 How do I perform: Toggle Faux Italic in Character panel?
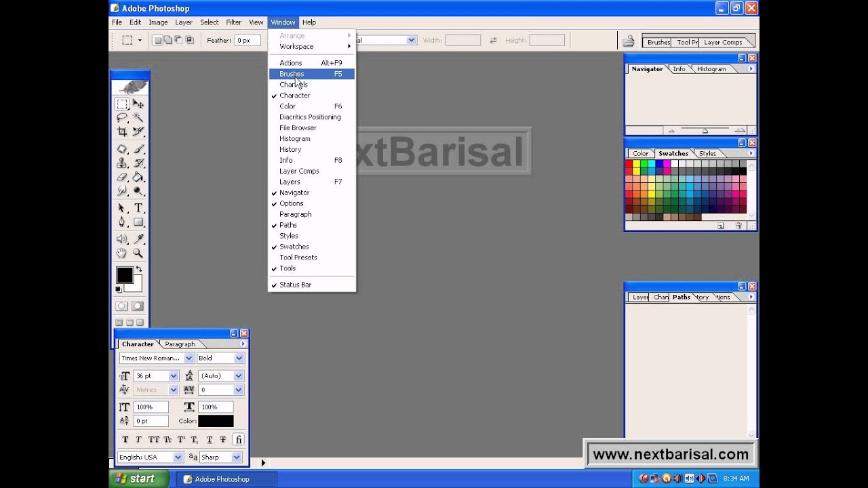[138, 440]
